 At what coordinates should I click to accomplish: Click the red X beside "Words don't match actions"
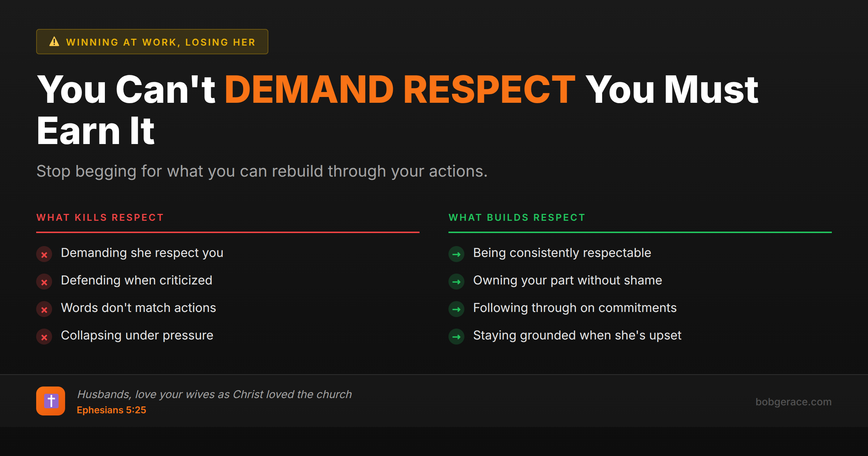click(x=44, y=309)
